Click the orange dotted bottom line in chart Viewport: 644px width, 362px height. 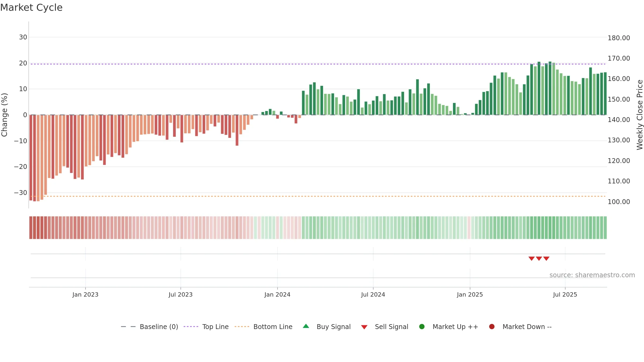(318, 196)
